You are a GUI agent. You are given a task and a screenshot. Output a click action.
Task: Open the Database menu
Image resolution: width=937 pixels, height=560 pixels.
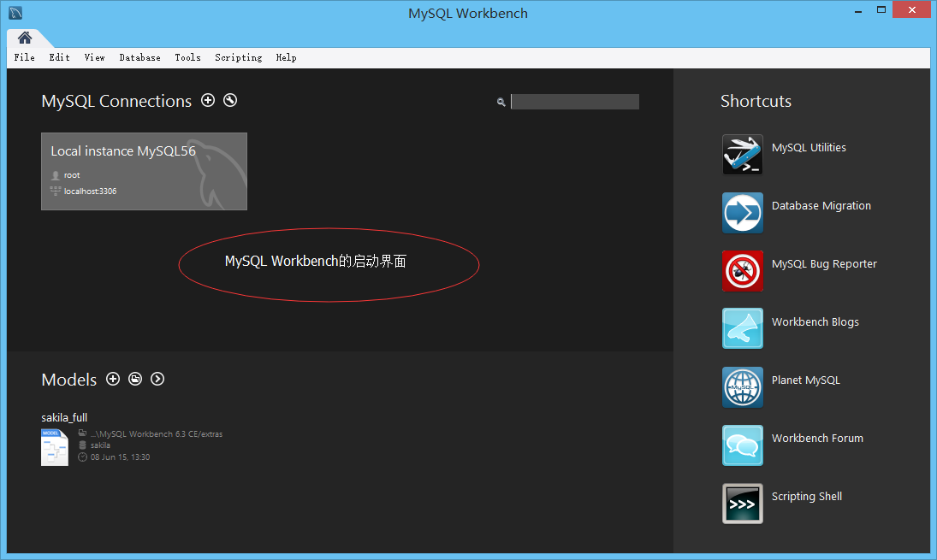point(139,57)
